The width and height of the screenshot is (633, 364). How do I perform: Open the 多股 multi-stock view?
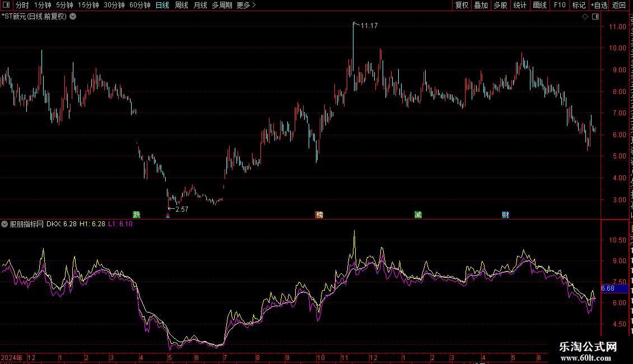tap(500, 5)
